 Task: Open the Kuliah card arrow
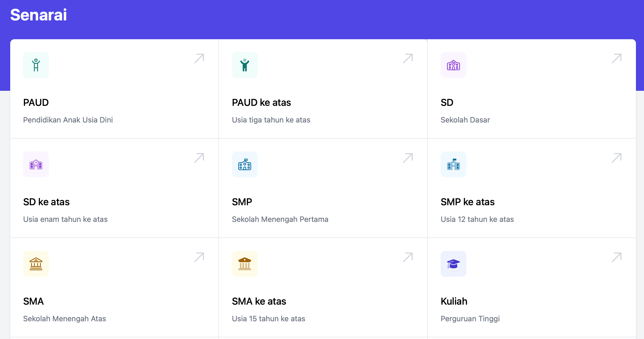pos(616,257)
